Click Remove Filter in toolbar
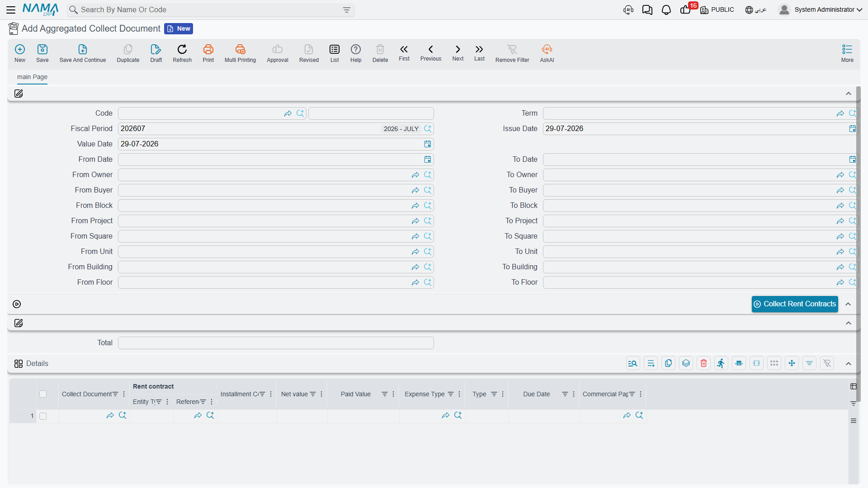868x488 pixels. click(512, 53)
